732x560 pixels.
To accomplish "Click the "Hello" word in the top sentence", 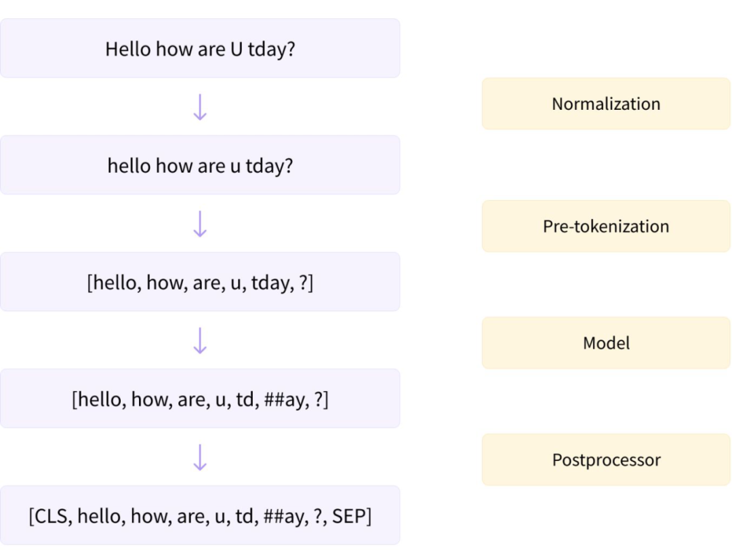I will (128, 49).
